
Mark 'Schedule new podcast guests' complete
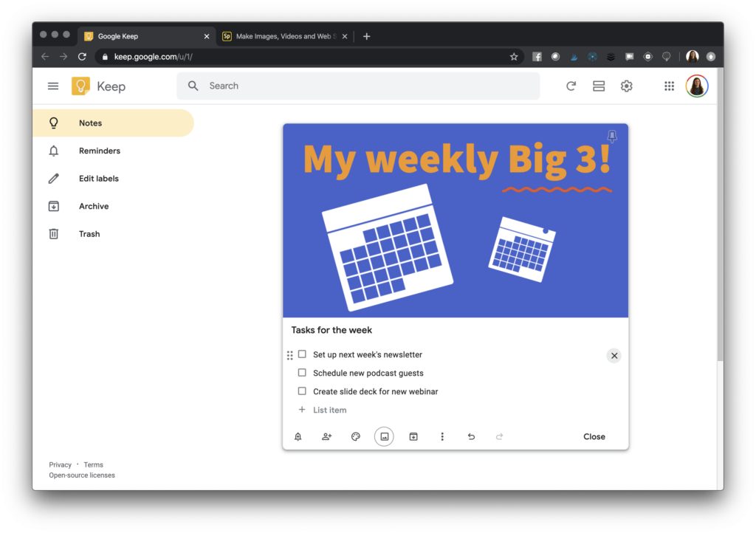(x=302, y=373)
